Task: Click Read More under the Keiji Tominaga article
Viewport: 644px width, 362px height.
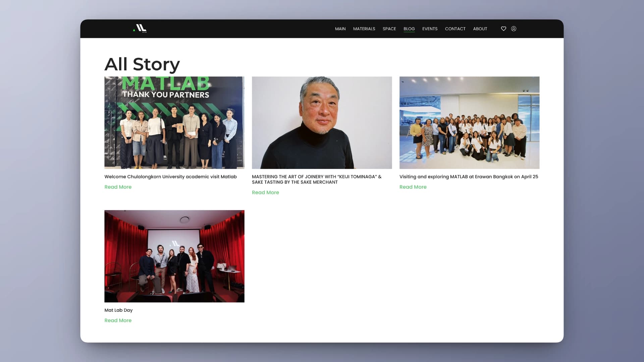Action: [265, 192]
